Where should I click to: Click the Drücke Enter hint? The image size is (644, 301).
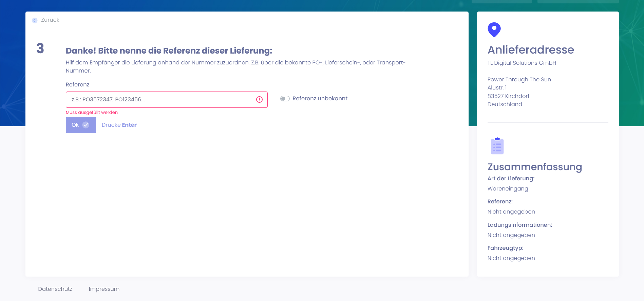pyautogui.click(x=119, y=125)
